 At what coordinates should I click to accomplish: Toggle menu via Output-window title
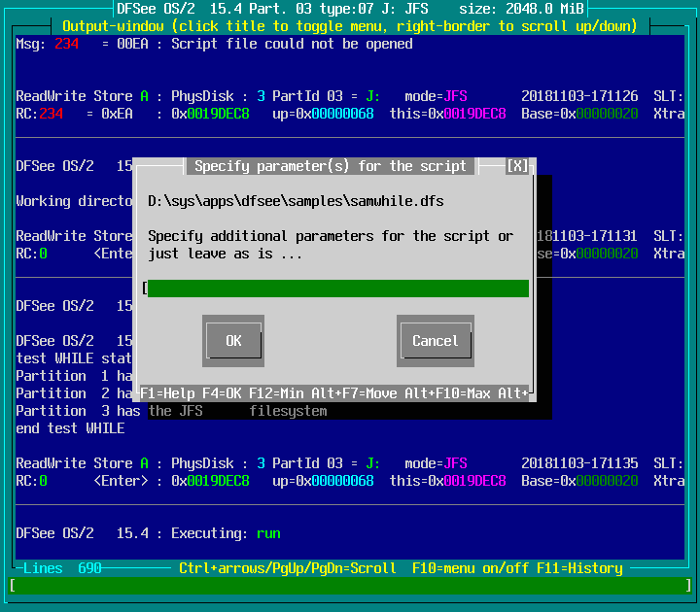pos(350,26)
